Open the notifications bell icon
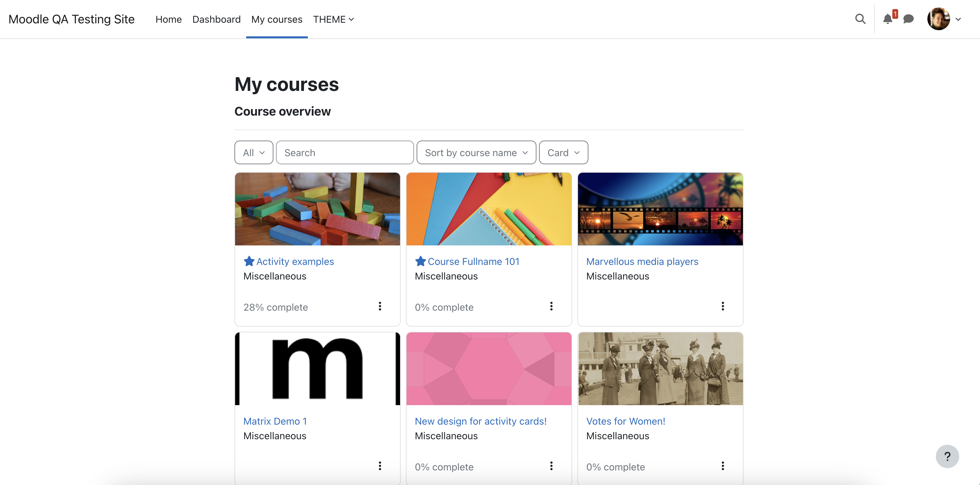Image resolution: width=980 pixels, height=485 pixels. [x=887, y=19]
